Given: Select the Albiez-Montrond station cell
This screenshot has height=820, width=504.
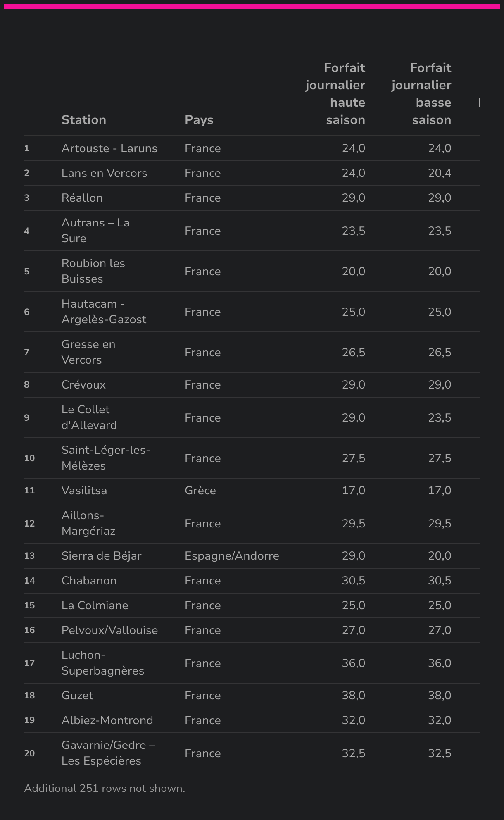Looking at the screenshot, I should click(x=107, y=720).
